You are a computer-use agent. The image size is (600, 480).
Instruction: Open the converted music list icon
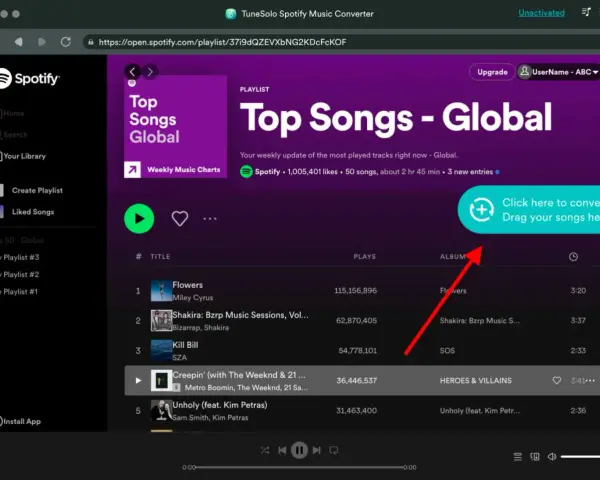tap(586, 12)
